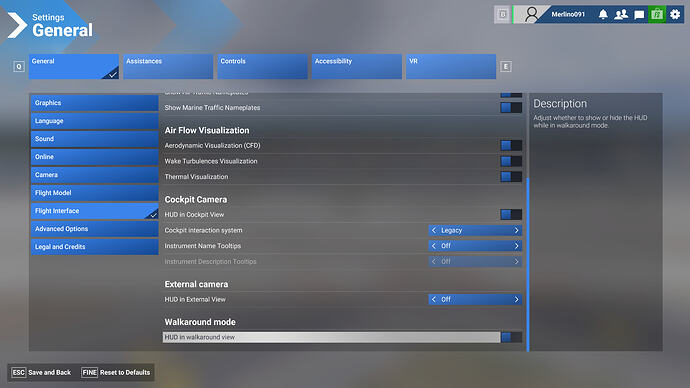Select the HUD in walkaround view row
Image resolution: width=690 pixels, height=388 pixels.
point(342,337)
